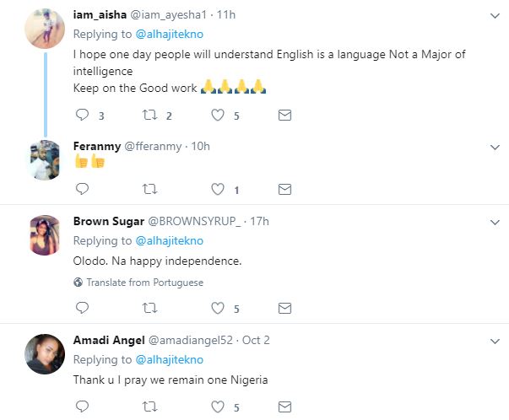Like Brown Sugar's tweet
The height and width of the screenshot is (420, 509).
[217, 308]
